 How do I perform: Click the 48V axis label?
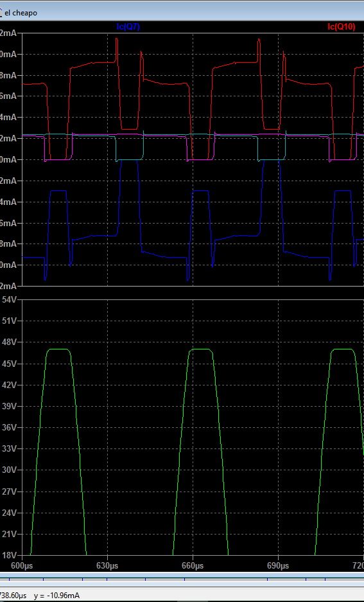[9, 342]
